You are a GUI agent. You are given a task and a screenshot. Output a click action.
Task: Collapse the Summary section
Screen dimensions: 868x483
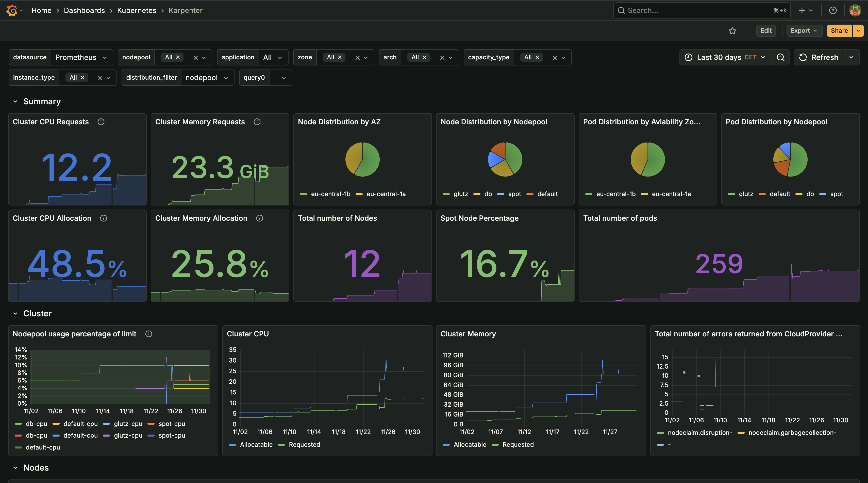click(15, 101)
